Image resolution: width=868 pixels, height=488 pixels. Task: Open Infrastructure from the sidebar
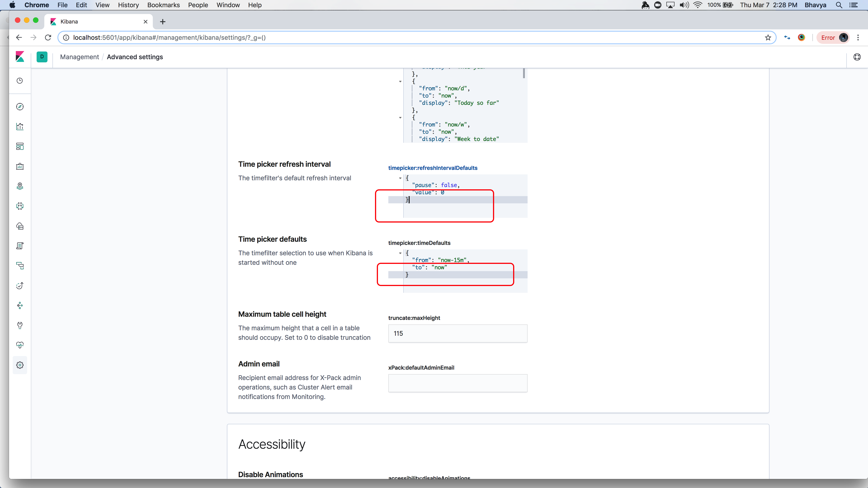(x=20, y=226)
